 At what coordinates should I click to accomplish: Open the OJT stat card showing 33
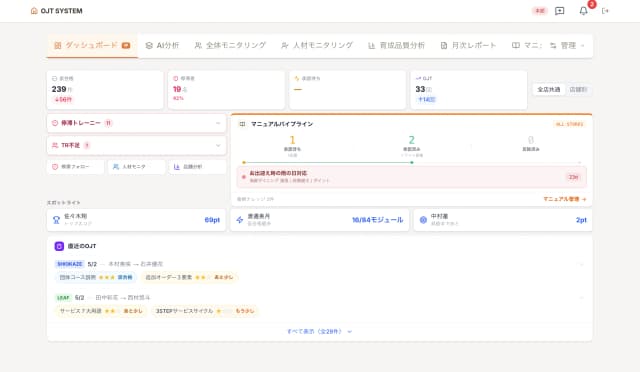coord(469,90)
